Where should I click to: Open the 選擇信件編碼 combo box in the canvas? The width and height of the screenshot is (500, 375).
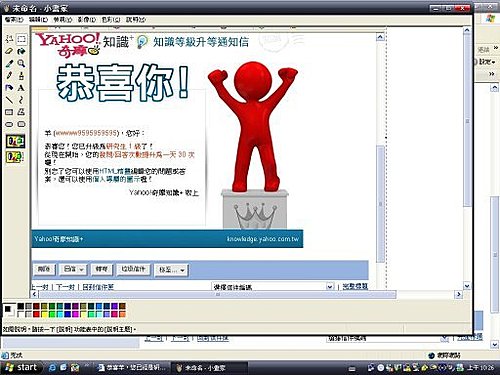pyautogui.click(x=273, y=287)
